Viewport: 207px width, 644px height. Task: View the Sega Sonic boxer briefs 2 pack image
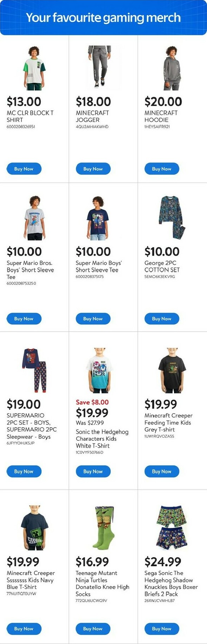tap(172, 528)
